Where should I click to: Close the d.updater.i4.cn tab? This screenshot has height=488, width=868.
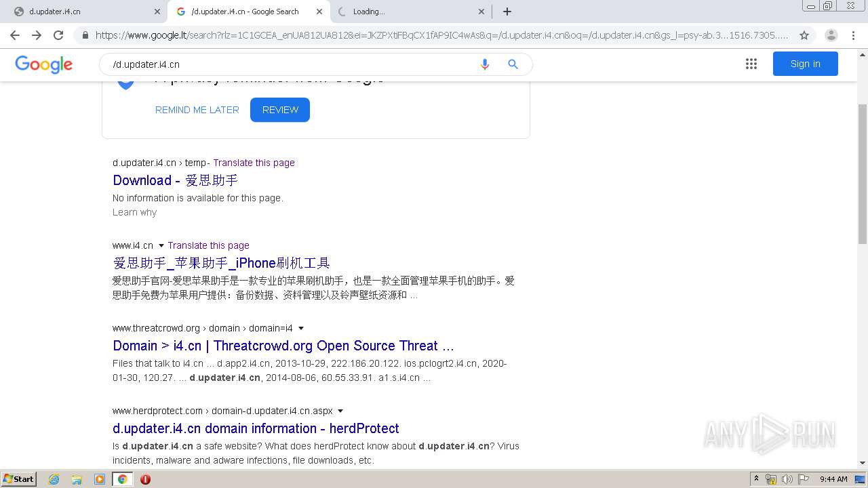pyautogui.click(x=157, y=12)
